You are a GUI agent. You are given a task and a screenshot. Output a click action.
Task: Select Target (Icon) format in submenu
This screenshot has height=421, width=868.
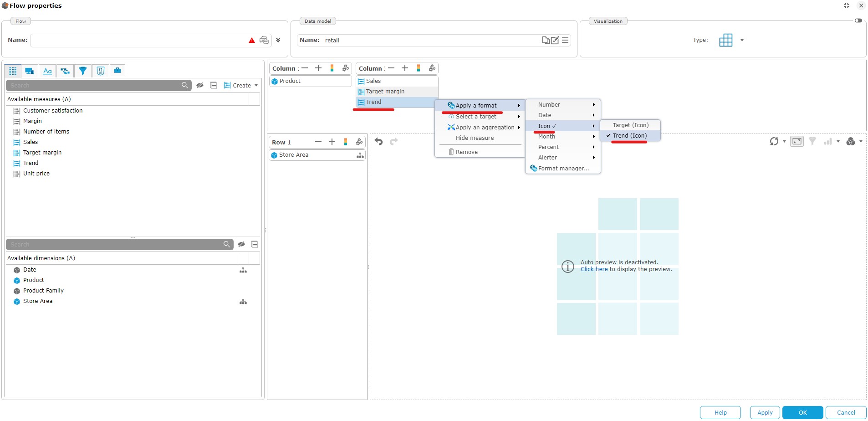[x=630, y=125]
